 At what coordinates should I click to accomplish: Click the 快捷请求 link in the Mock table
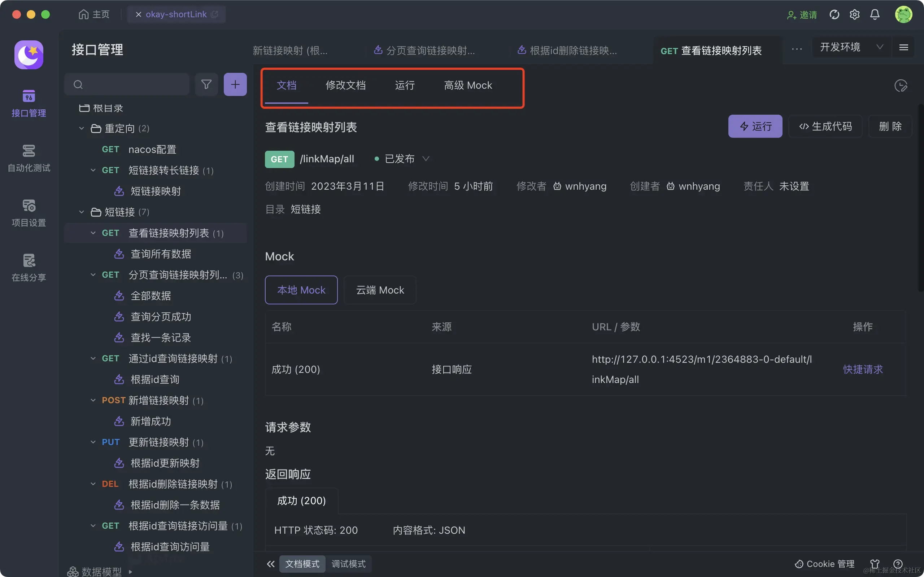pos(863,369)
